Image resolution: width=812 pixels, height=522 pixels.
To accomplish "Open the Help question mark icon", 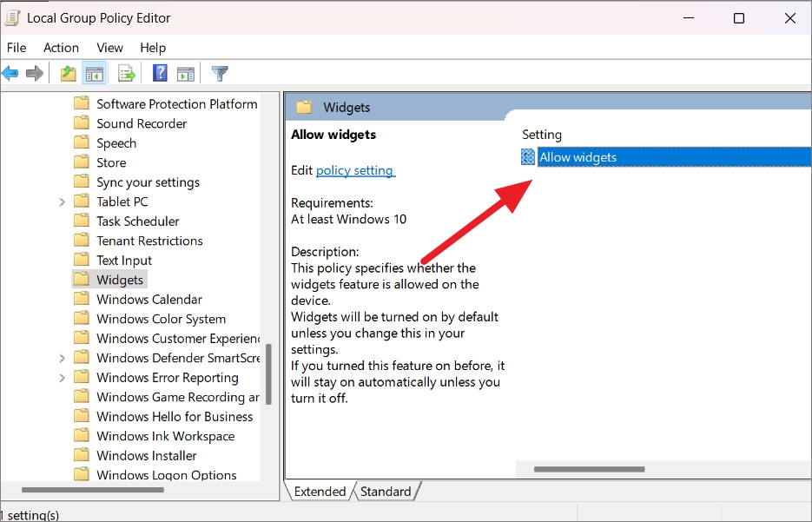I will pos(160,73).
